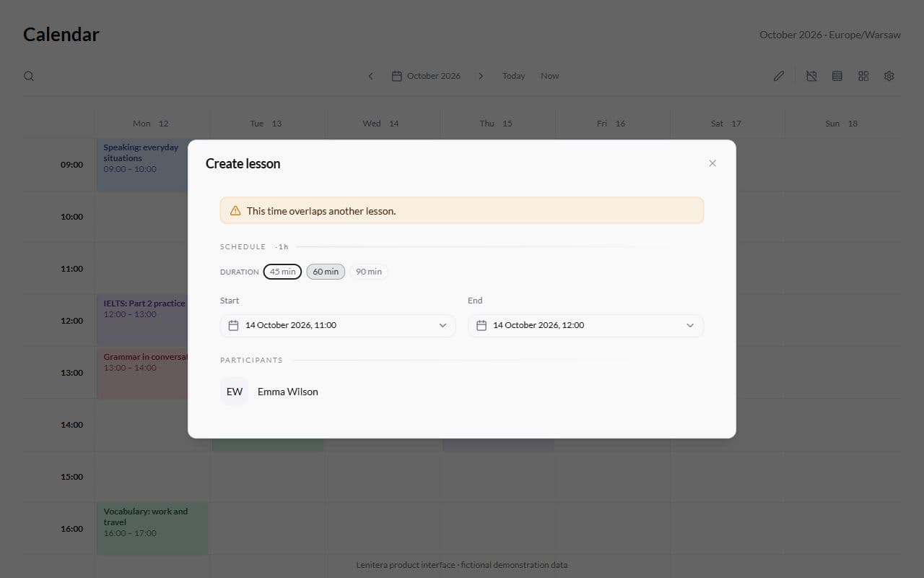924x578 pixels.
Task: Go to previous week with left chevron
Action: point(371,76)
